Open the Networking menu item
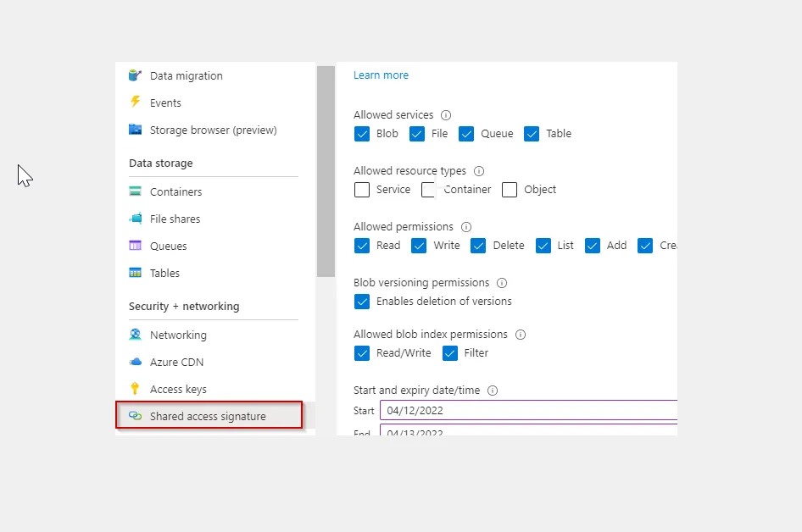 coord(178,335)
